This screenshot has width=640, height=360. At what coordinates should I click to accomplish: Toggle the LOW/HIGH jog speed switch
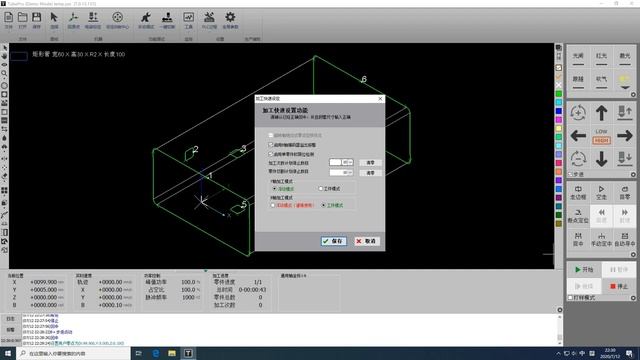[601, 136]
